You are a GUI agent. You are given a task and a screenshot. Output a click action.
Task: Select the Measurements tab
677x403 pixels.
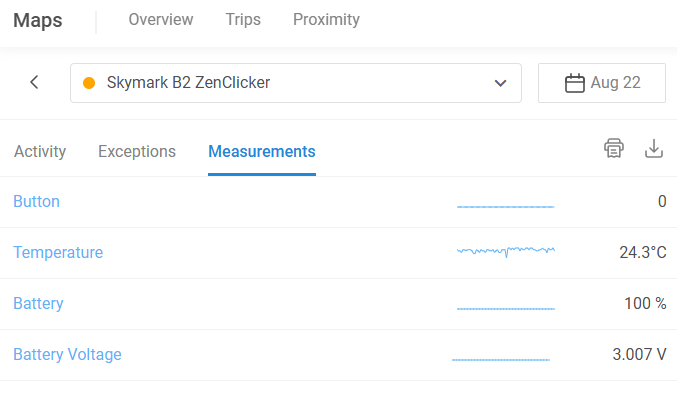262,152
